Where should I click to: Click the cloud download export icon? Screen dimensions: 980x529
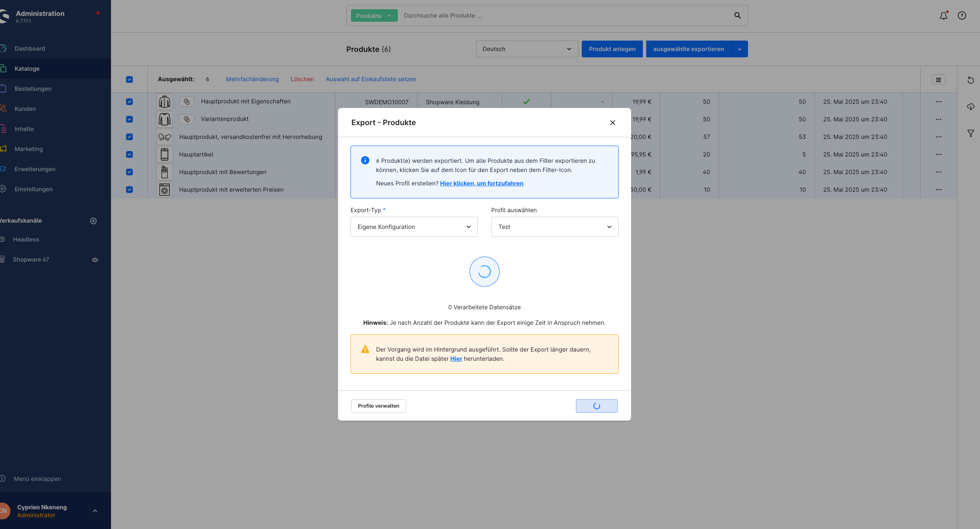(x=970, y=107)
